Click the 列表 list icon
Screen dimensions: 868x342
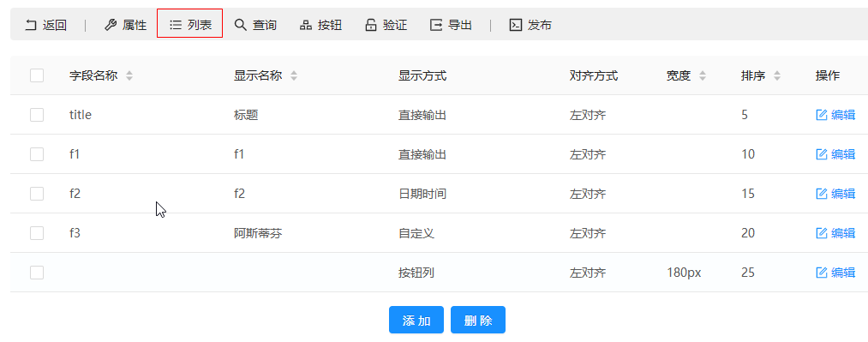coord(176,25)
